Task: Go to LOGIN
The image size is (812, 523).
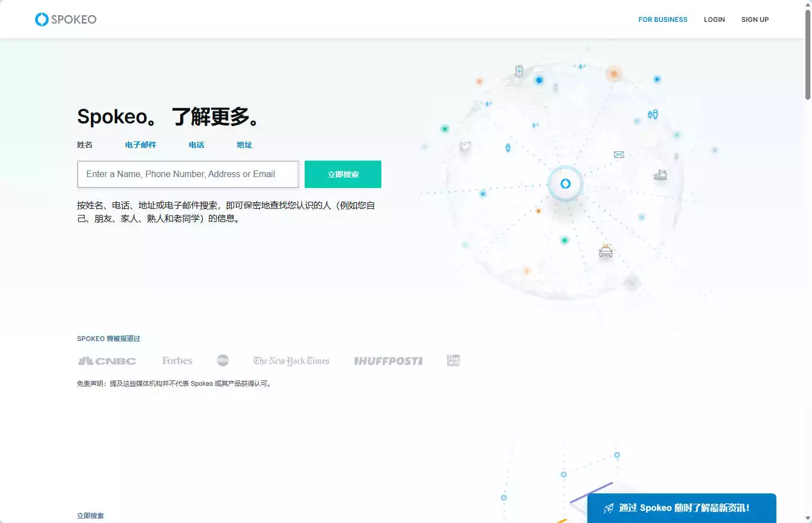Action: (714, 20)
